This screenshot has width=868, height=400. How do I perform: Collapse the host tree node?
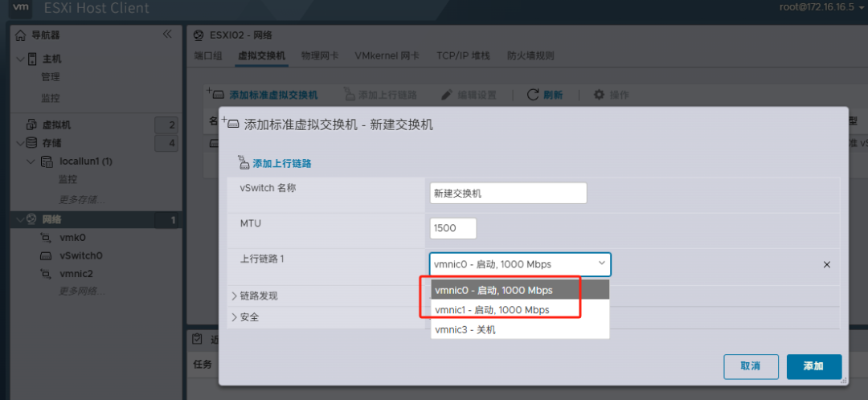[20, 59]
